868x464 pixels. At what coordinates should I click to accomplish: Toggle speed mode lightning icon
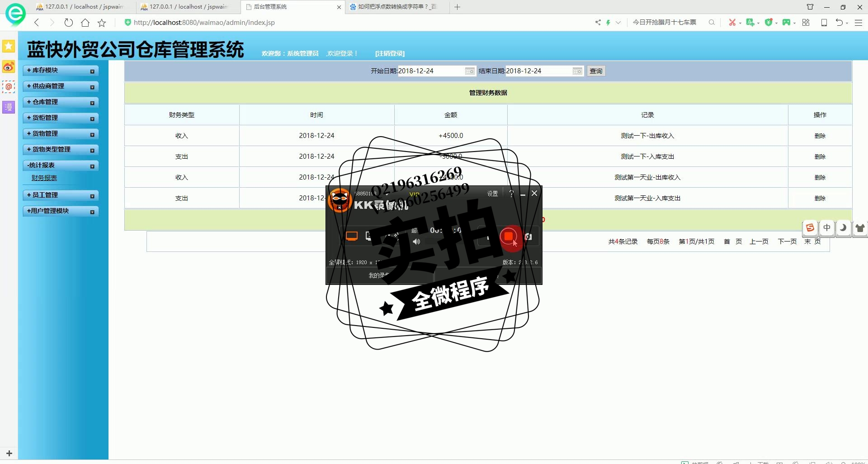click(608, 22)
